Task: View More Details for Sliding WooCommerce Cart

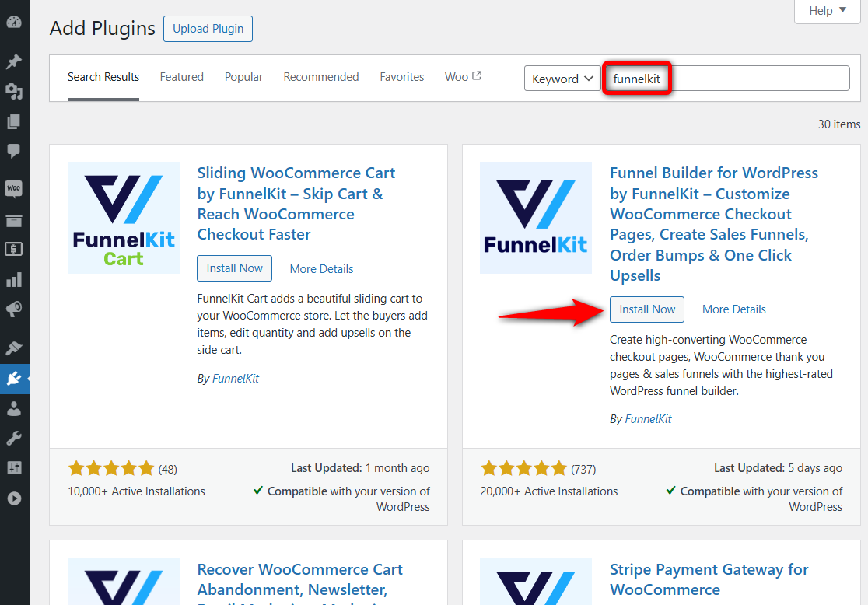Action: pos(321,269)
